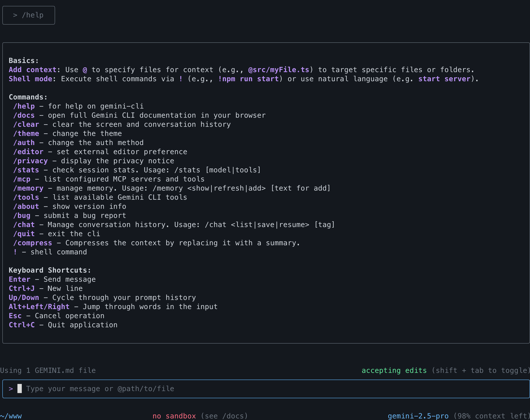Click the 'Shell mode' label
Image resolution: width=530 pixels, height=420 pixels.
coord(31,79)
